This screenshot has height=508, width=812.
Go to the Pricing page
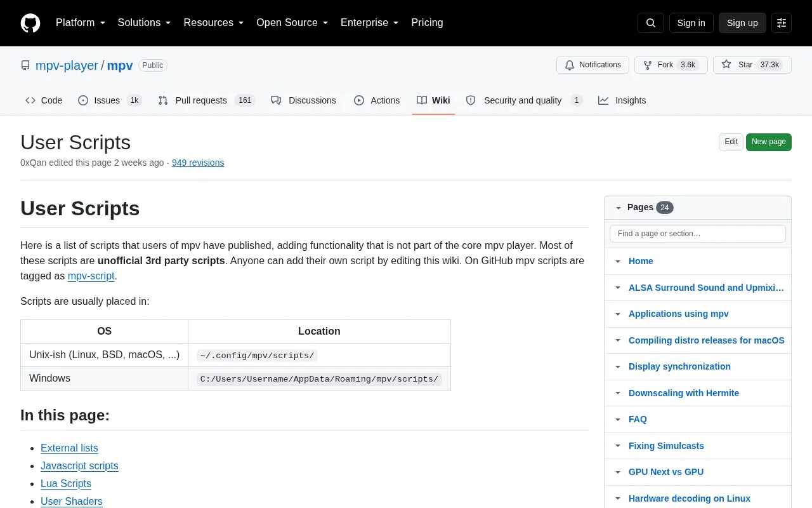click(x=427, y=23)
